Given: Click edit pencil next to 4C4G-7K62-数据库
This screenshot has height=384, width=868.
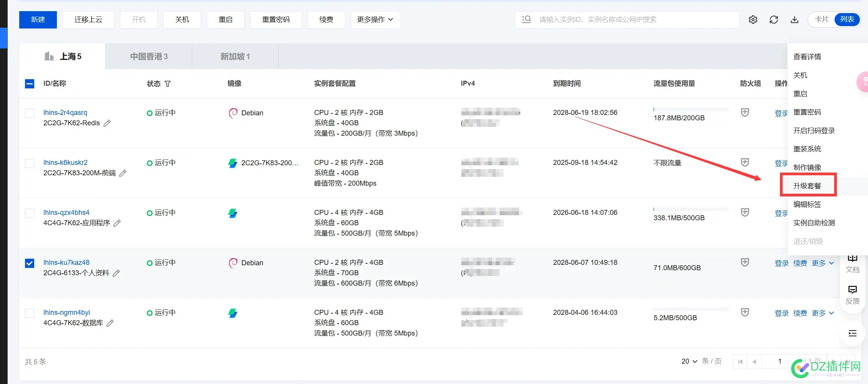Looking at the screenshot, I should pyautogui.click(x=110, y=323).
